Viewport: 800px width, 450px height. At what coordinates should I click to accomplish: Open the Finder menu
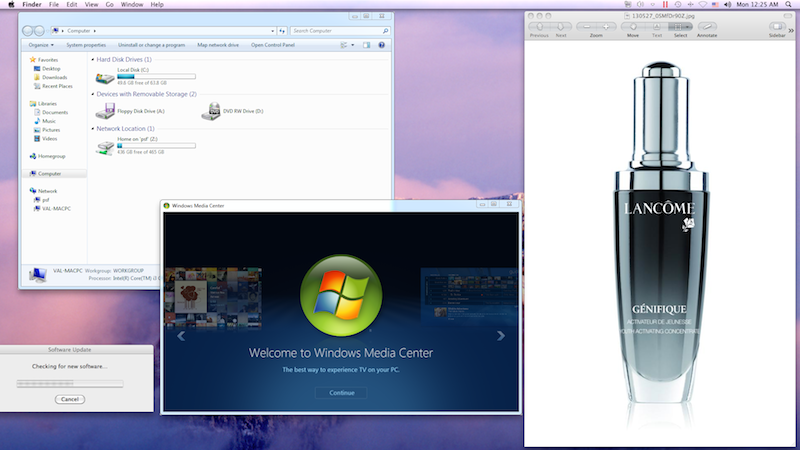click(32, 4)
